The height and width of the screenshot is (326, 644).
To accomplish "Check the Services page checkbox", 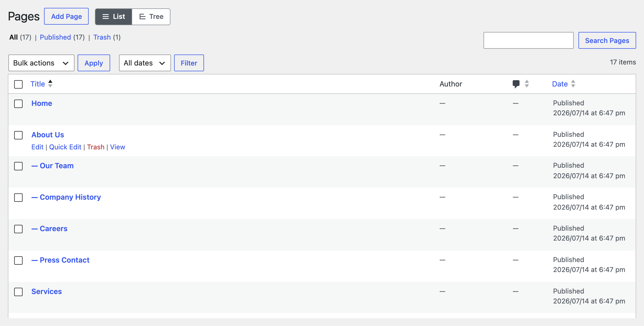I will (x=18, y=292).
